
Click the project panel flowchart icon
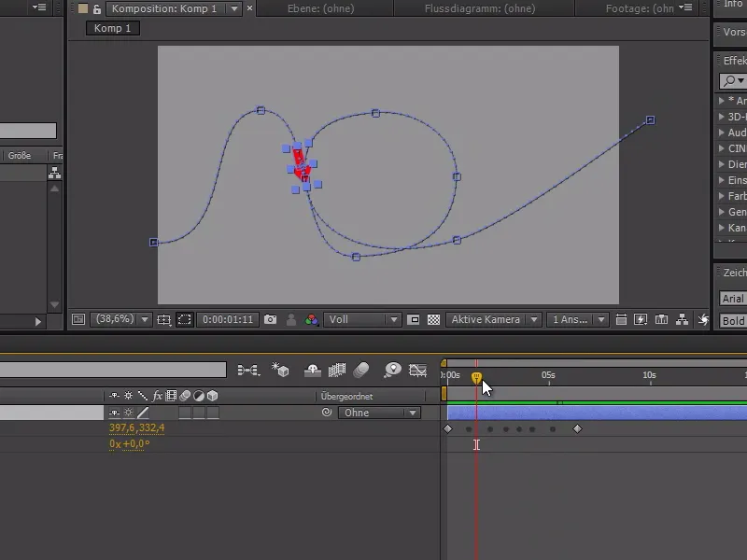point(54,173)
